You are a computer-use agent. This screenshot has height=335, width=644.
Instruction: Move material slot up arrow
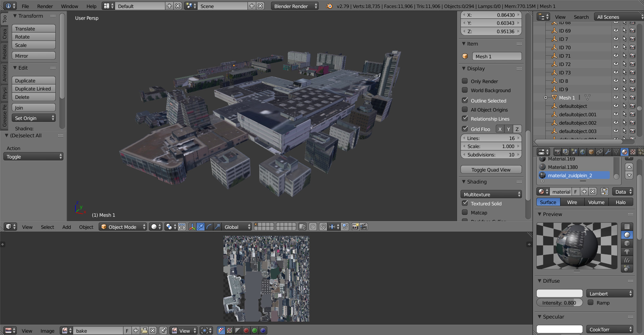pos(629,166)
